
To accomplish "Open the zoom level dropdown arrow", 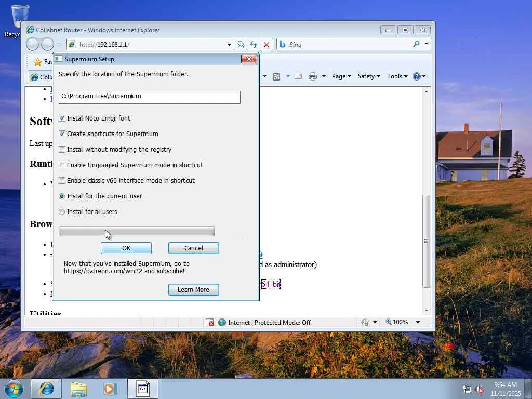I will tap(418, 322).
